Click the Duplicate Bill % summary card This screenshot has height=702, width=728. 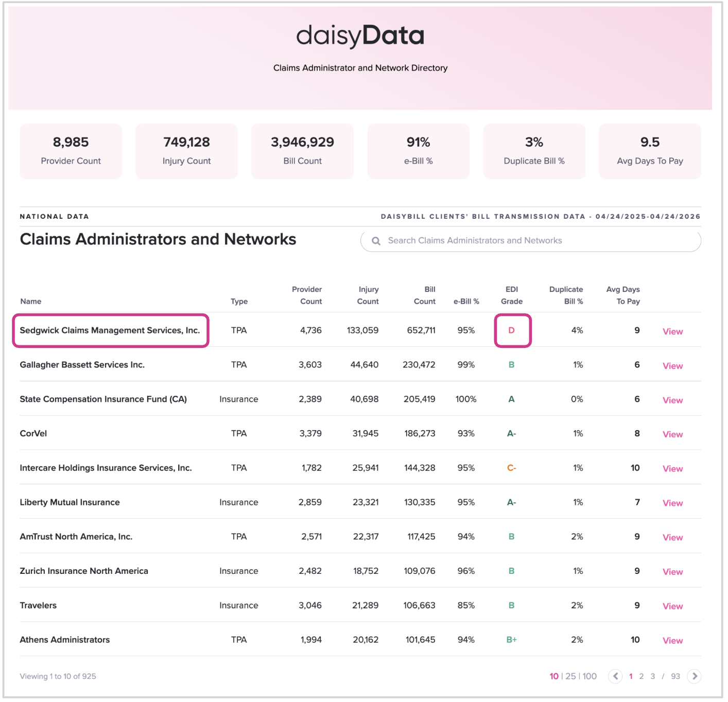pyautogui.click(x=534, y=151)
